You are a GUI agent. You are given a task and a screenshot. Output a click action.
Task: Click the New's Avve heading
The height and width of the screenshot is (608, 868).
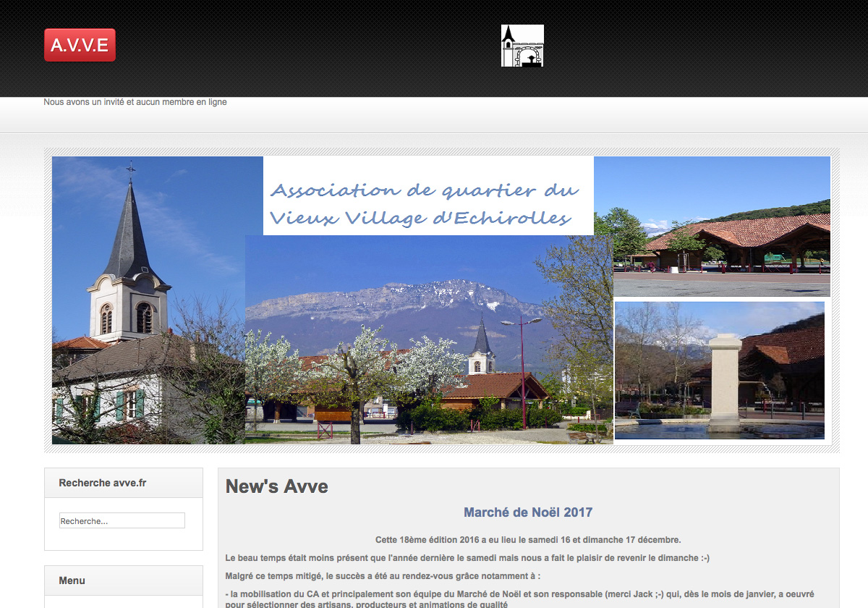(276, 486)
